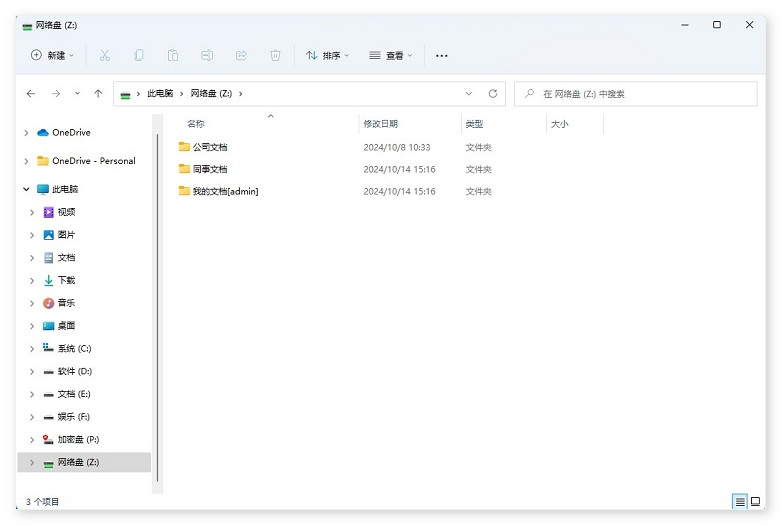Viewport: 782px width, 526px height.
Task: Click the Cut scissors icon
Action: click(x=105, y=55)
